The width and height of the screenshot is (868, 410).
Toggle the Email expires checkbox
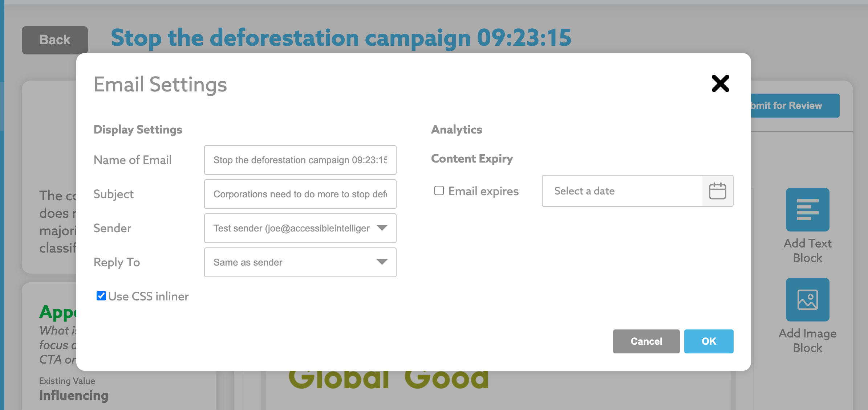439,190
